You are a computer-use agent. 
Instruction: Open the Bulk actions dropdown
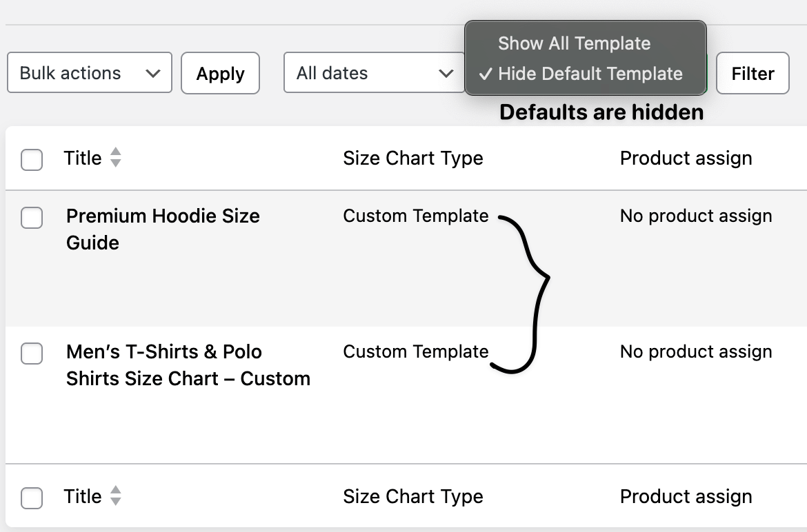89,72
